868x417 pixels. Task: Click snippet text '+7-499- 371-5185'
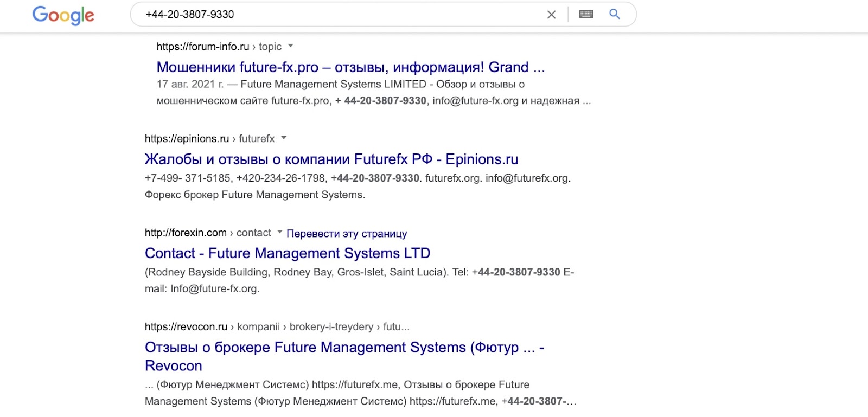(x=188, y=178)
